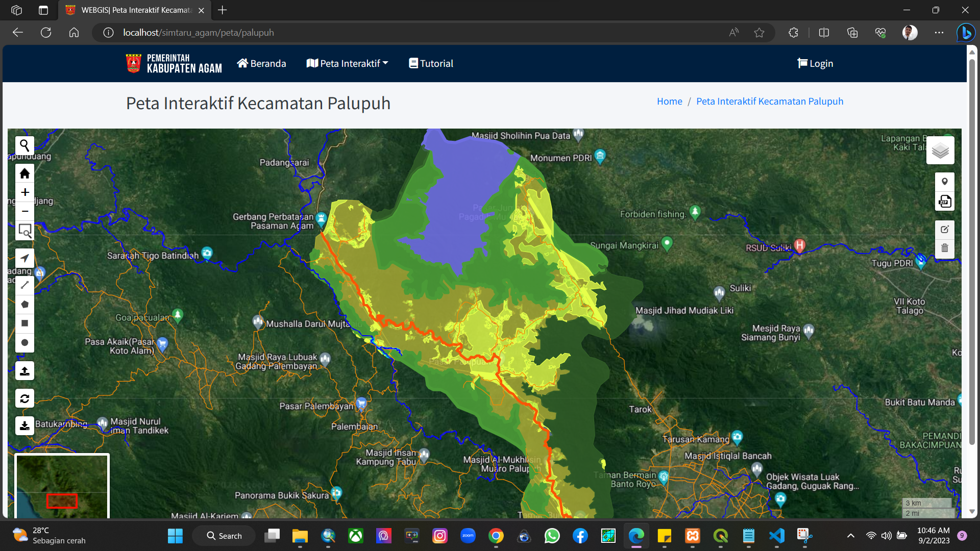The height and width of the screenshot is (551, 980).
Task: Open Beranda menu item
Action: click(x=261, y=63)
